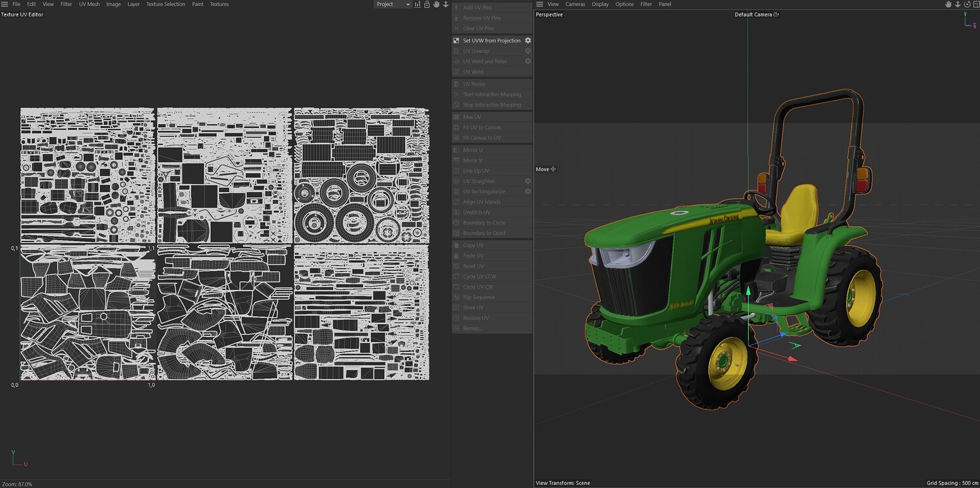Select the orbit rotate icon in 3D viewport
Image resolution: width=980 pixels, height=488 pixels.
967,4
